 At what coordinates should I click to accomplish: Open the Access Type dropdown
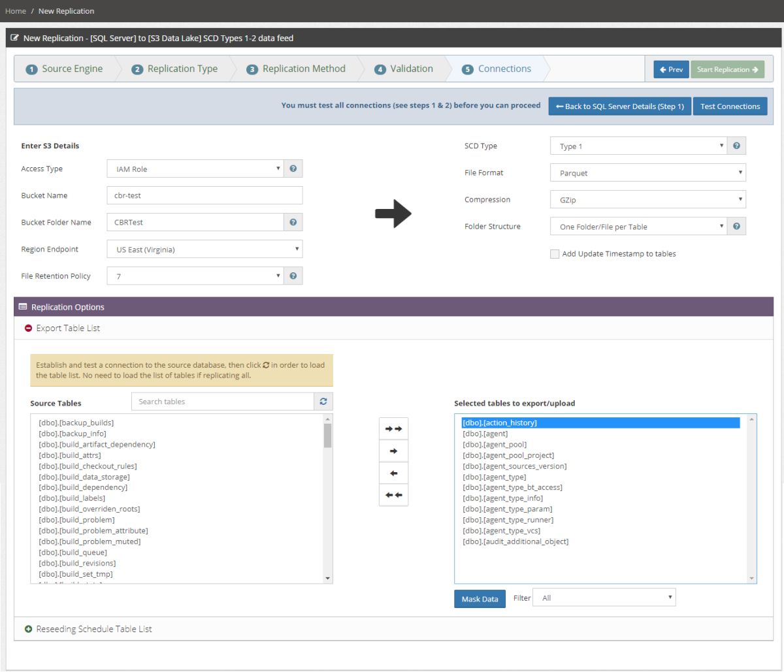click(195, 168)
